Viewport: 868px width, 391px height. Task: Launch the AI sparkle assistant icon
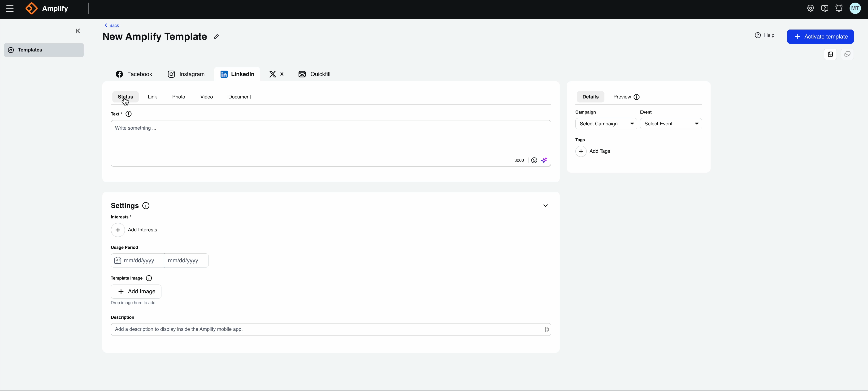click(x=544, y=161)
